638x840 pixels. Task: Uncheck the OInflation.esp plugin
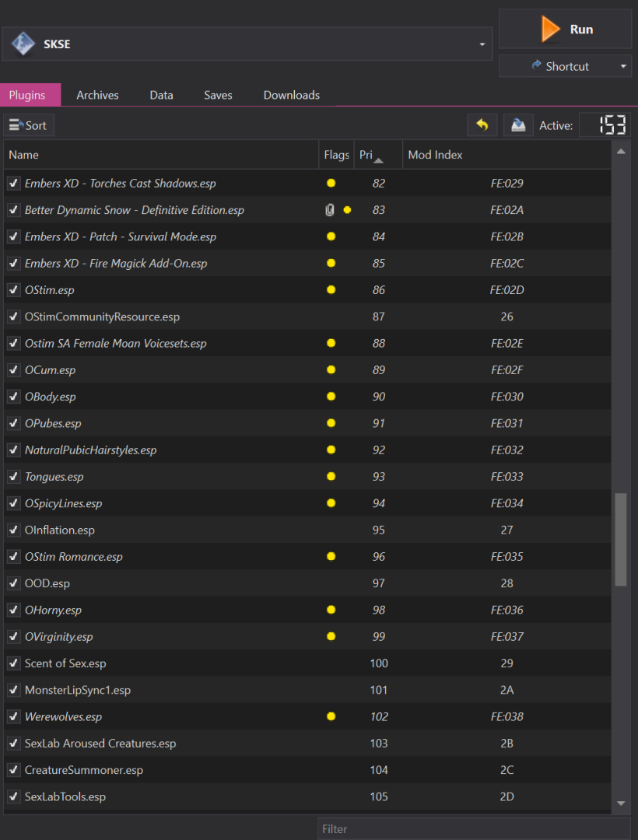tap(13, 530)
